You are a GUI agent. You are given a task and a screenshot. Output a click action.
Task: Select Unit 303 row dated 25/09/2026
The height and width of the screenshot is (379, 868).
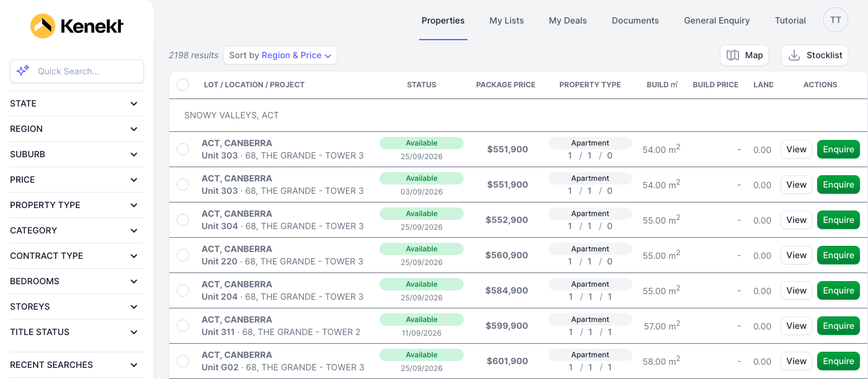(x=183, y=149)
